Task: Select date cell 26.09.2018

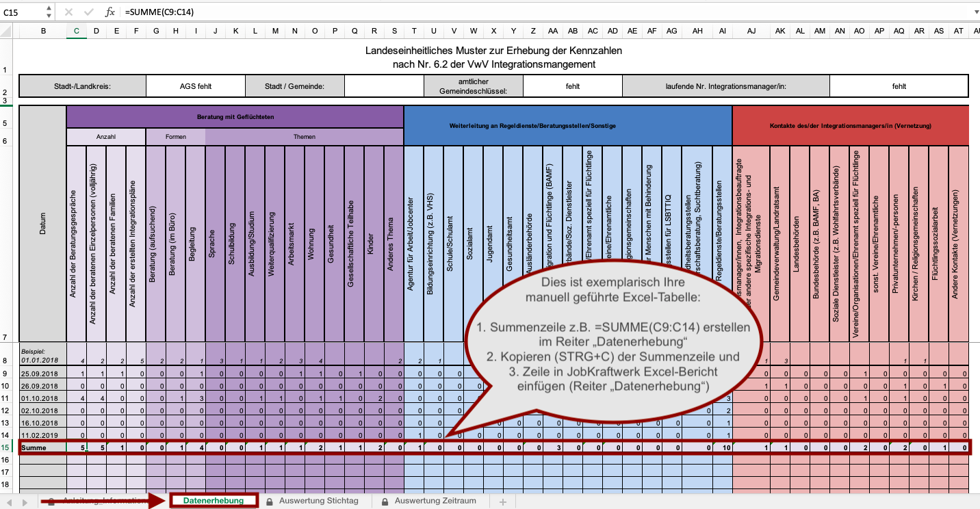Action: (x=42, y=386)
